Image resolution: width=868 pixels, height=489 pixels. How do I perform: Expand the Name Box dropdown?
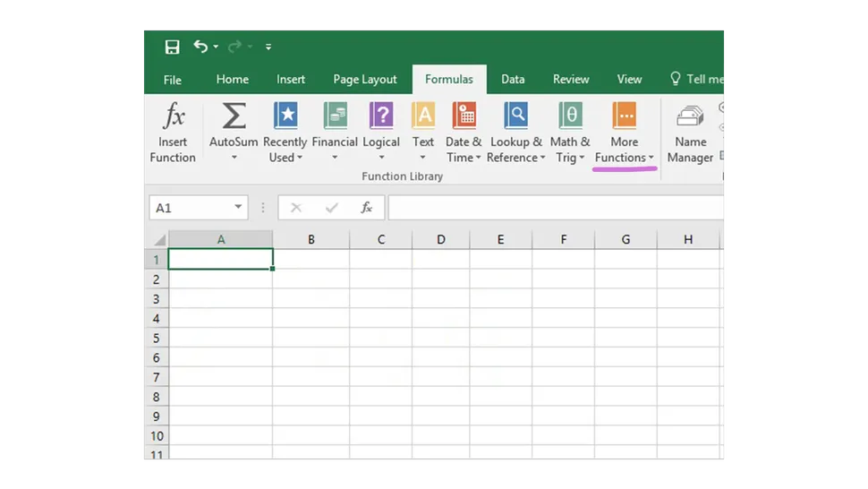click(238, 208)
